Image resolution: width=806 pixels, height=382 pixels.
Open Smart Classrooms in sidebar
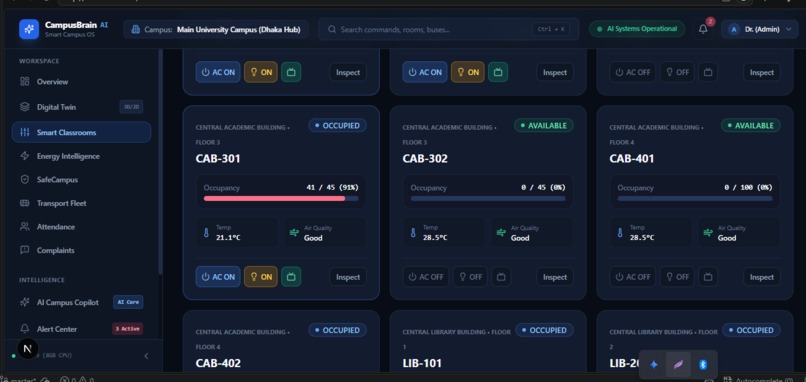point(81,132)
